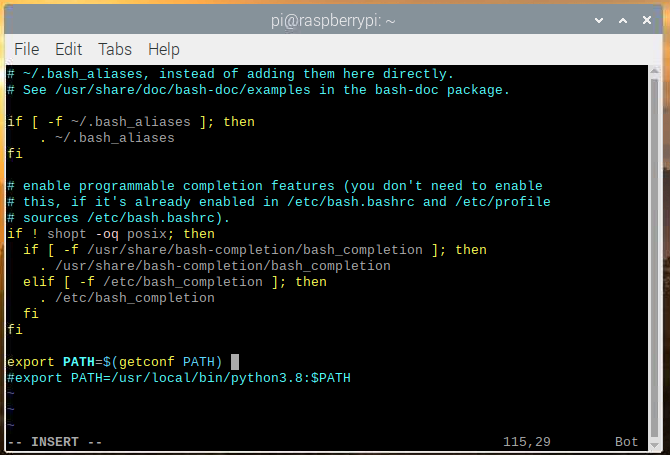Click the line 'if [ -f ~/.bash_aliases ]; then'
This screenshot has height=455, width=670.
(131, 122)
